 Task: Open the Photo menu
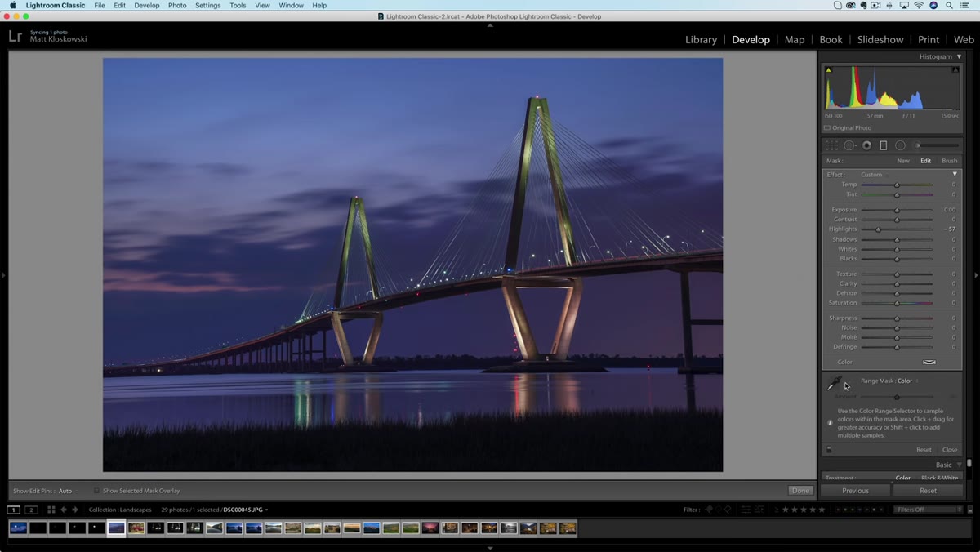[x=177, y=5]
